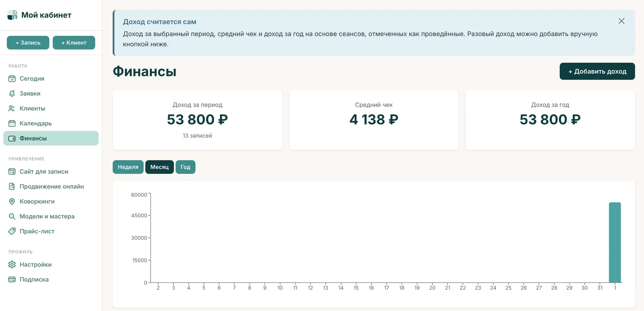Click the magnifier icon beside Модели и мастера
The image size is (644, 311).
click(x=12, y=216)
